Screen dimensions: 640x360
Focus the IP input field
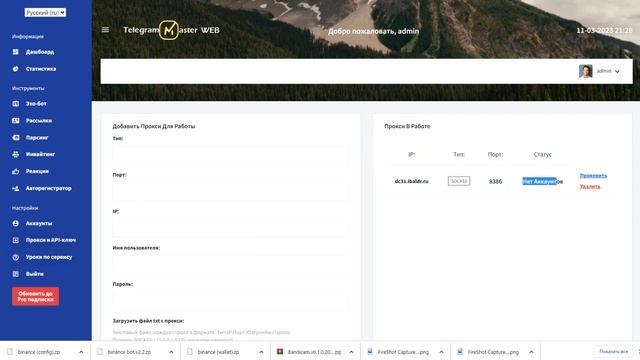click(x=231, y=228)
